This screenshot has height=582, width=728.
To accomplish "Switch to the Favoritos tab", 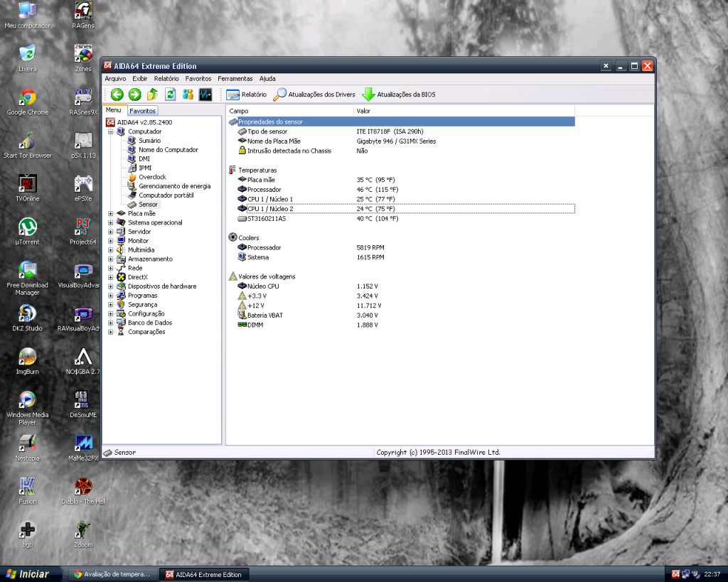I will 142,110.
